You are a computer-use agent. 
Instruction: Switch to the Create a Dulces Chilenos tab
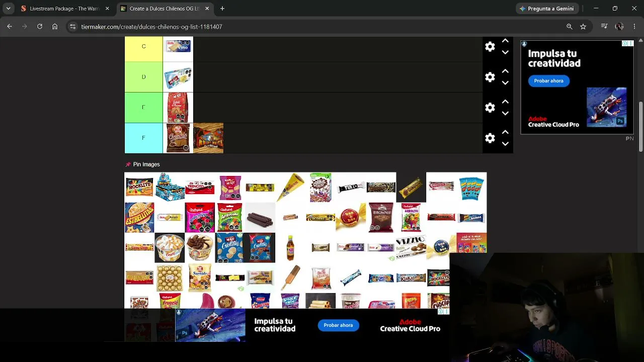165,9
